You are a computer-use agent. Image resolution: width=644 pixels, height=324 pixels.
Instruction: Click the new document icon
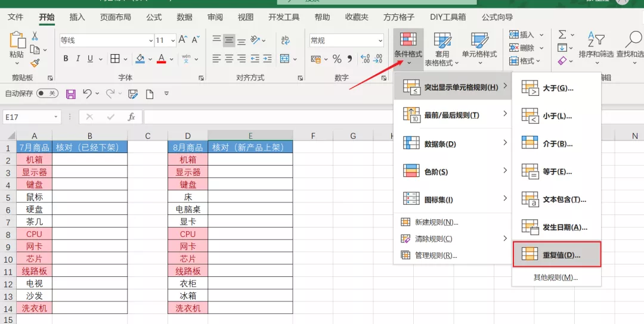(x=150, y=94)
